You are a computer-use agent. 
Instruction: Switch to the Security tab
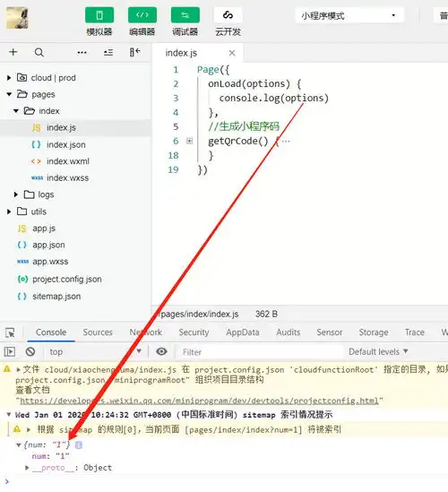(x=194, y=332)
